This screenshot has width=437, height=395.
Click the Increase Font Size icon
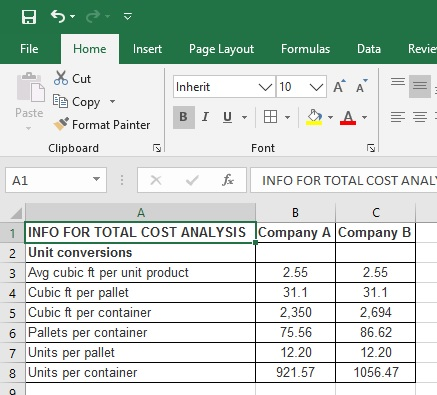(x=339, y=86)
